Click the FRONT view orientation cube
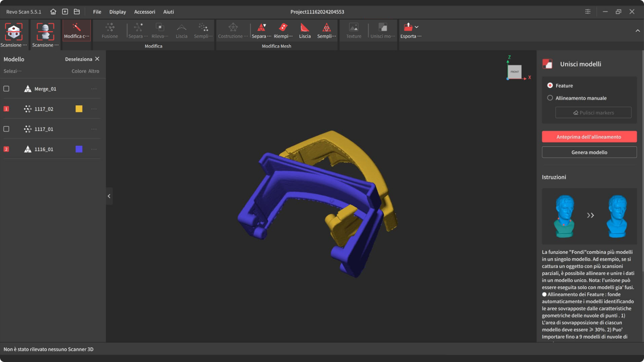 tap(515, 71)
